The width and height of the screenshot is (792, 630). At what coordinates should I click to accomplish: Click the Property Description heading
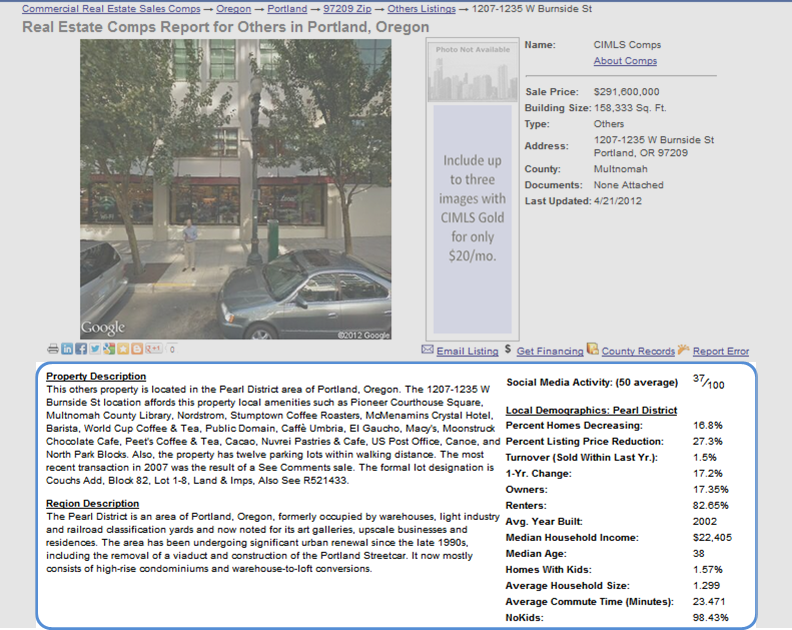tap(96, 376)
